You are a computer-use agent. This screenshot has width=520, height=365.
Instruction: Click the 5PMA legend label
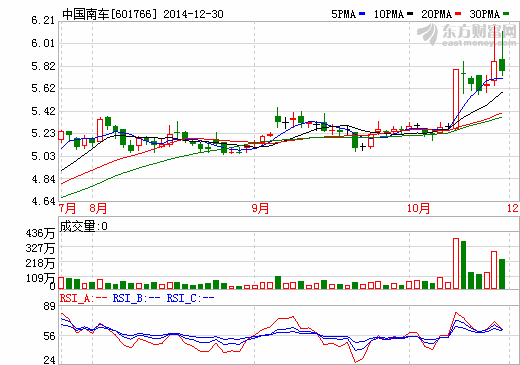click(x=344, y=14)
